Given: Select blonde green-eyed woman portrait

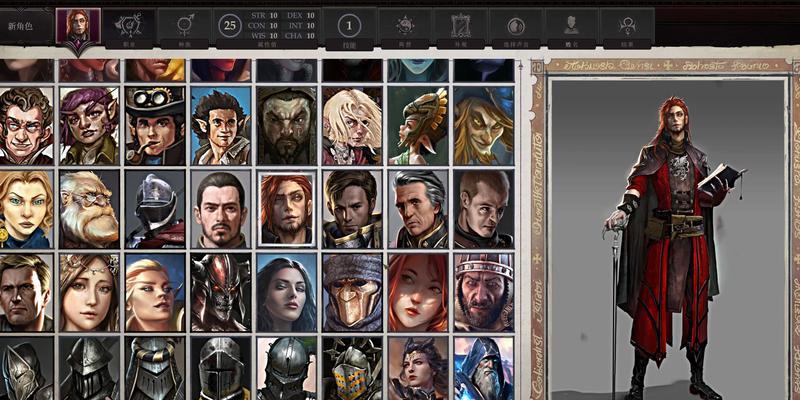Looking at the screenshot, I should [x=26, y=209].
